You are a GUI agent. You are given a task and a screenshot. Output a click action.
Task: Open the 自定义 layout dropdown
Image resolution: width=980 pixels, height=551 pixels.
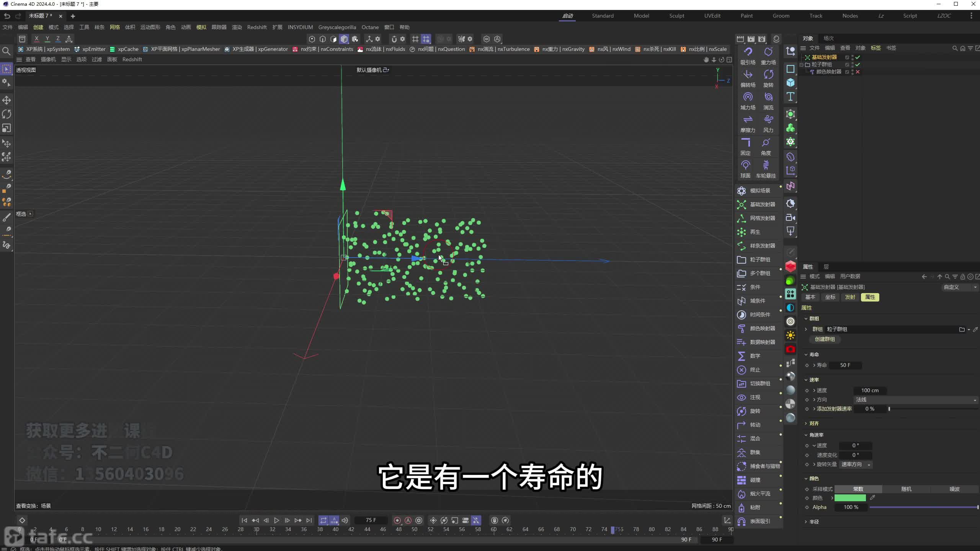tap(960, 287)
